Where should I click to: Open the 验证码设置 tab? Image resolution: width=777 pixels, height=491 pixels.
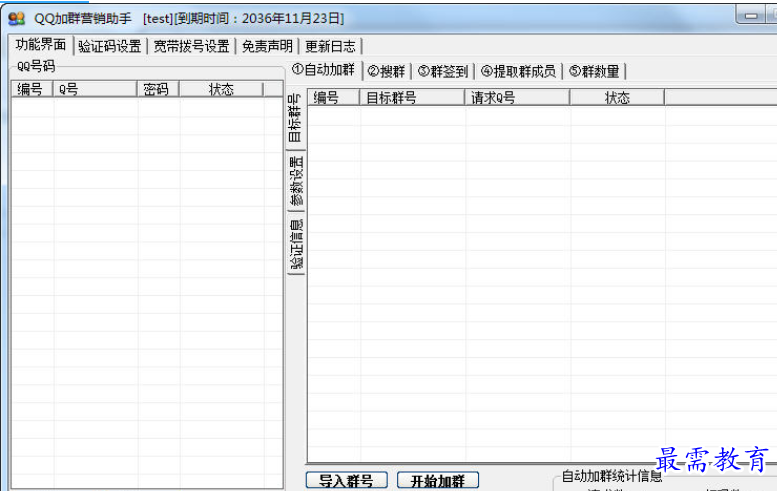pos(110,47)
